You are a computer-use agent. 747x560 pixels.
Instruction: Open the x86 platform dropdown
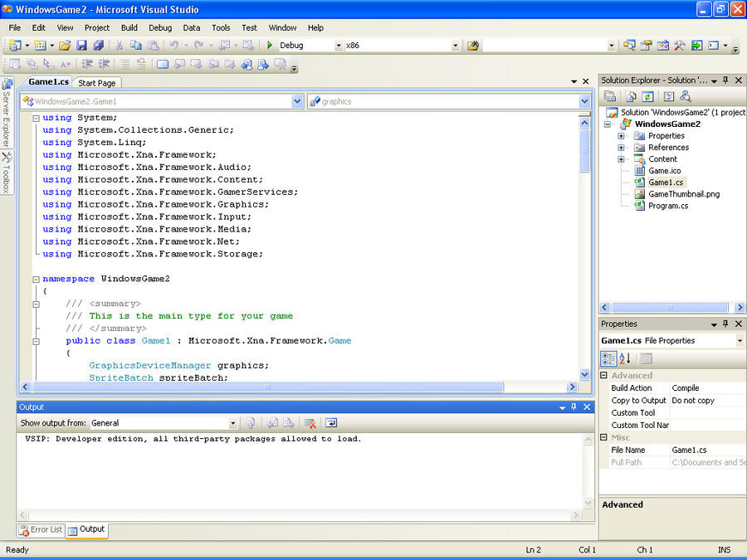pyautogui.click(x=456, y=46)
